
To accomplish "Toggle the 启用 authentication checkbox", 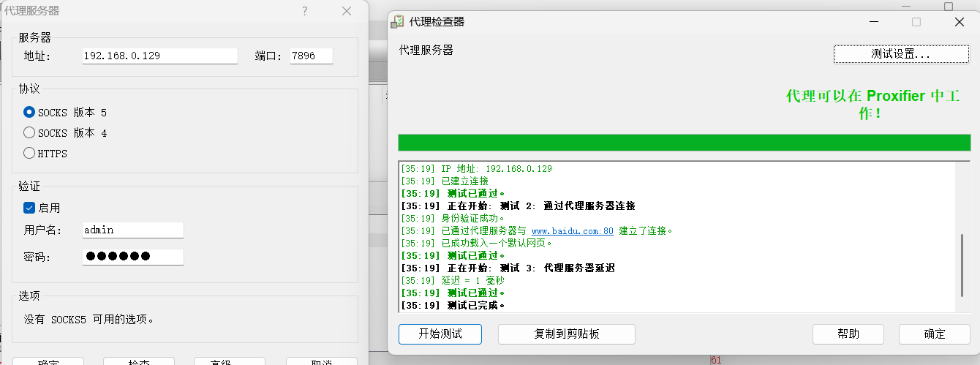I will tap(29, 208).
